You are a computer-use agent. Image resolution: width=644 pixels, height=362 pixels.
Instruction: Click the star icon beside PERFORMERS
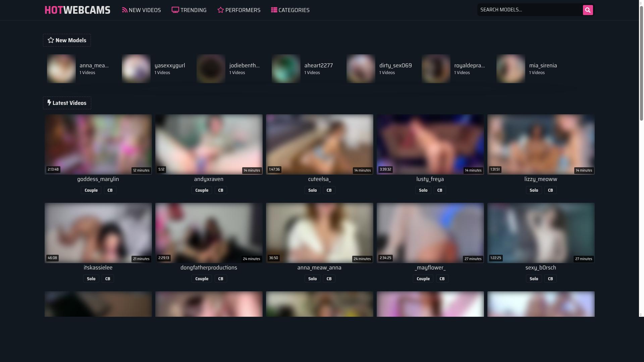click(220, 10)
